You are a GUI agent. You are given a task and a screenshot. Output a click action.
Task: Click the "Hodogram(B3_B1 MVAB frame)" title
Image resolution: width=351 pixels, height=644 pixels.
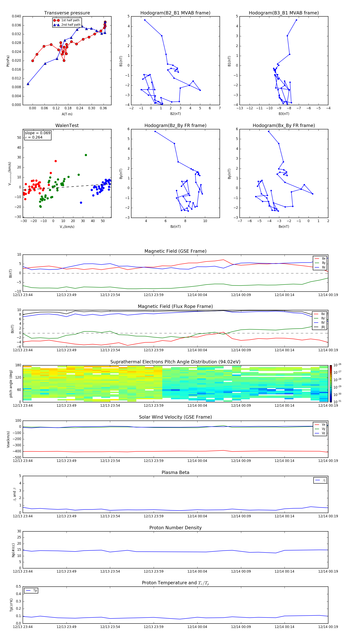click(284, 13)
